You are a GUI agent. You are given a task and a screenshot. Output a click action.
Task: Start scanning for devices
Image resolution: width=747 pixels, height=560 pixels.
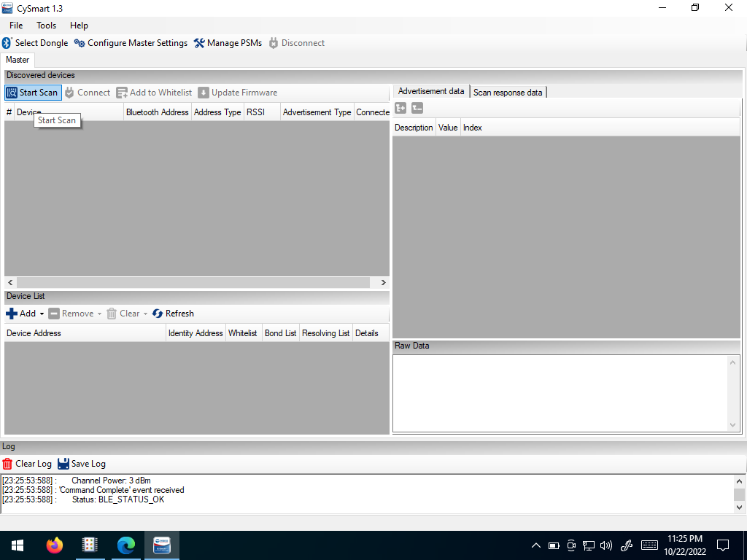click(x=34, y=93)
